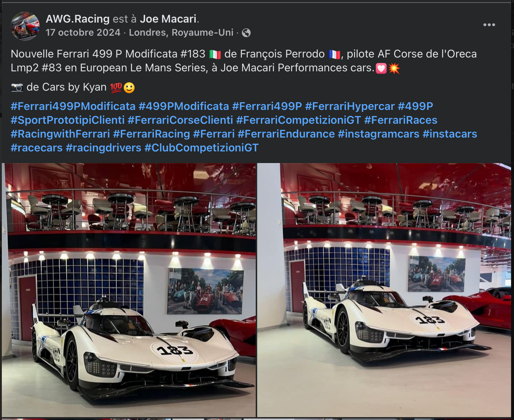Viewport: 514px width, 420px height.
Task: Open the left Ferrari 499P photo
Action: coord(129,290)
